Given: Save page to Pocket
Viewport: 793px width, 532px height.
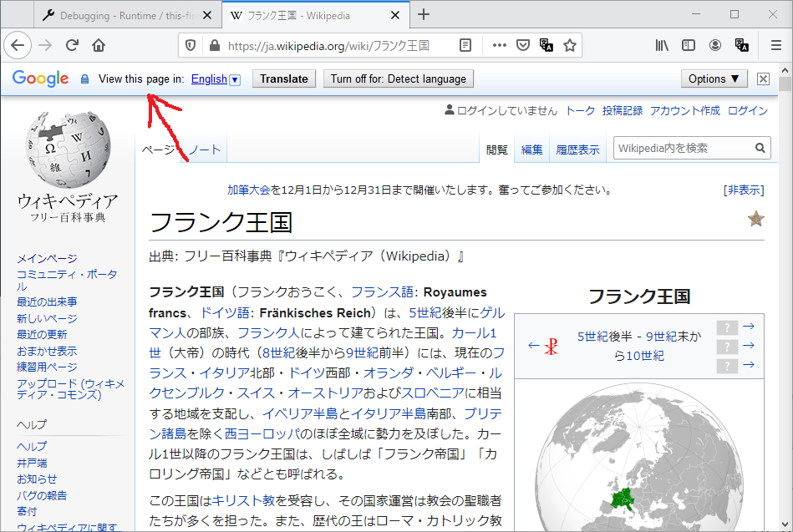Looking at the screenshot, I should (x=523, y=46).
